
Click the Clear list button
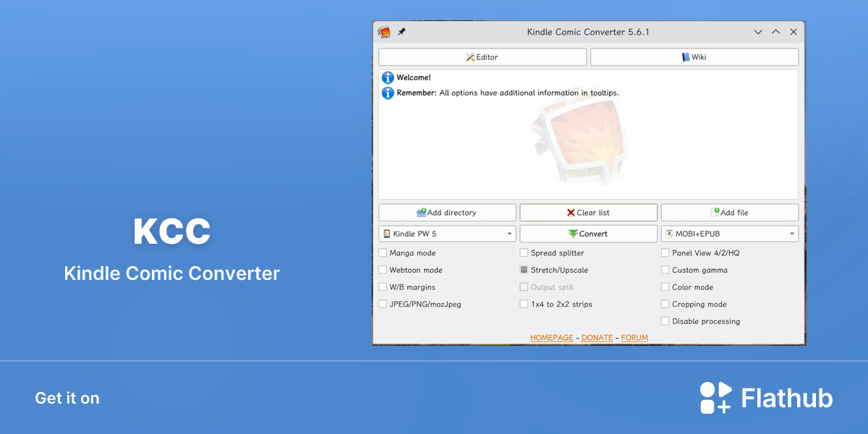(589, 213)
